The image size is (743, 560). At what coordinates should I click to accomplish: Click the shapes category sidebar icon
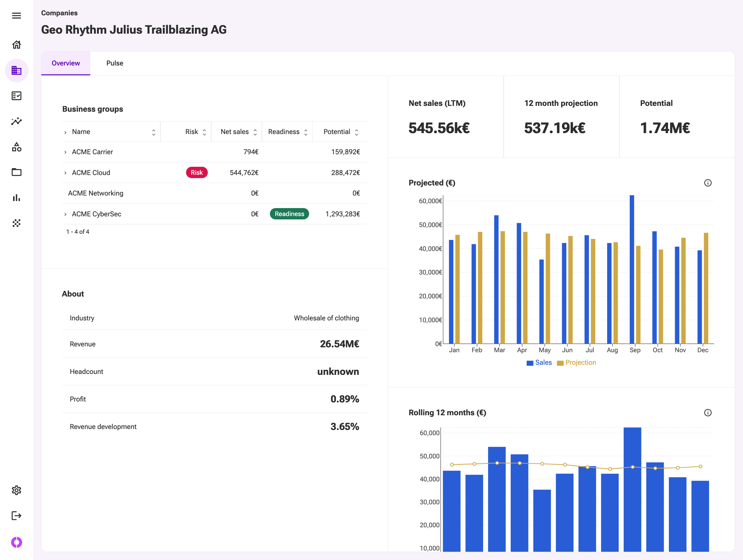coord(17,147)
